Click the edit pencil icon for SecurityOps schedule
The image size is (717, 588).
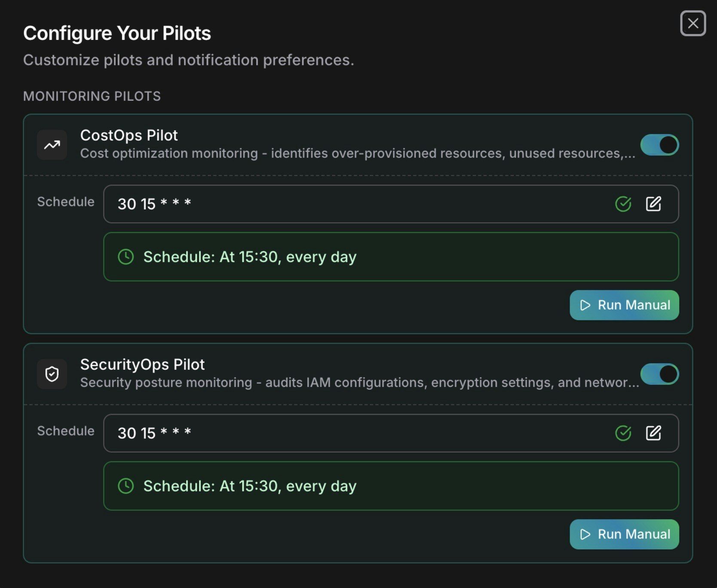[x=654, y=433]
